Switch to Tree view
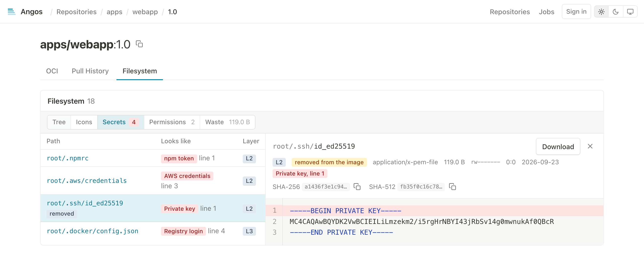The height and width of the screenshot is (265, 644). coord(59,122)
